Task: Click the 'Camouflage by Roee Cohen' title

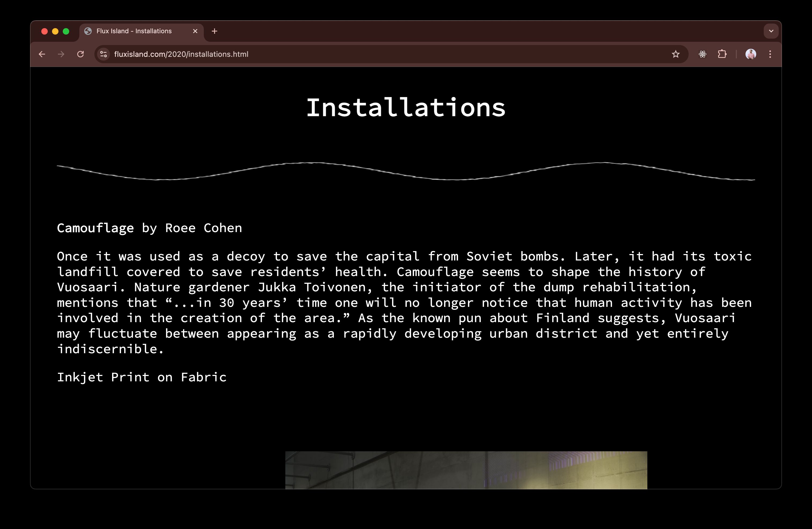Action: click(149, 228)
